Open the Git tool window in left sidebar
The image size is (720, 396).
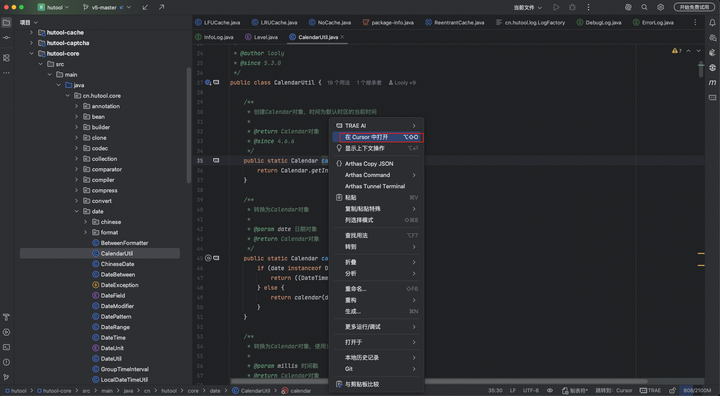(x=6, y=377)
